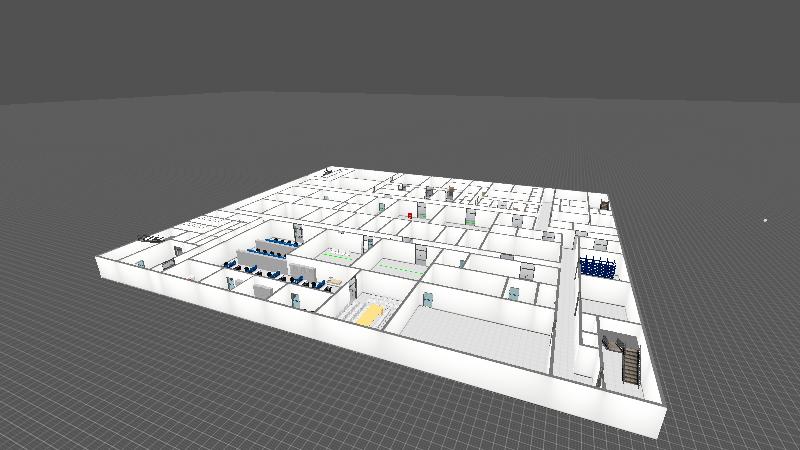Select the door beside the yellow table room
The width and height of the screenshot is (800, 450).
430,300
